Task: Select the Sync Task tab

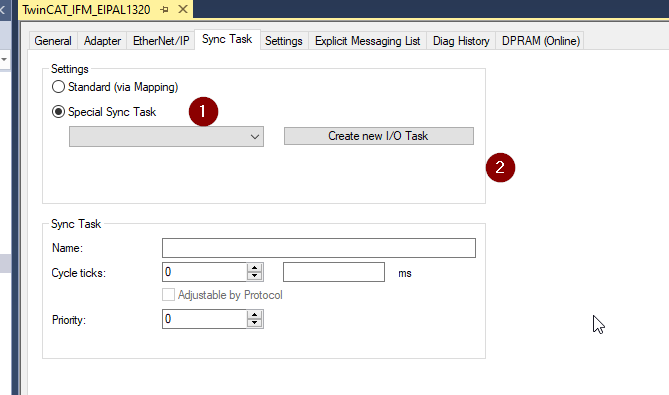Action: pyautogui.click(x=227, y=39)
